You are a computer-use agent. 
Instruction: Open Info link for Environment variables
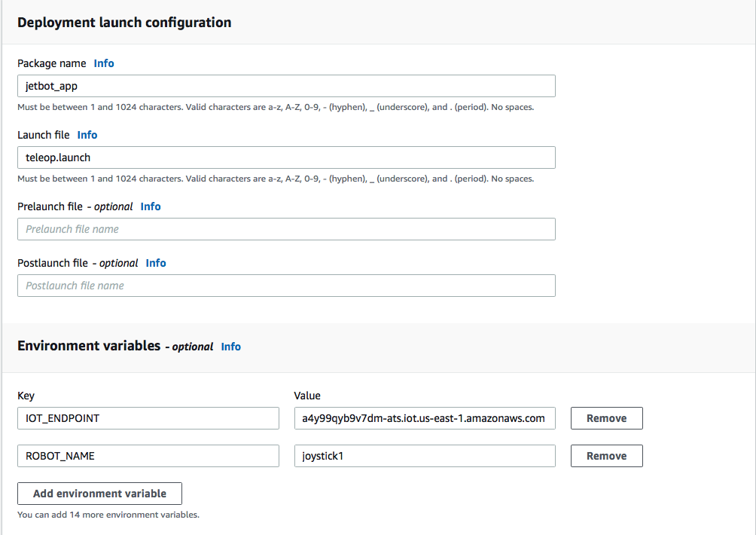pos(231,347)
